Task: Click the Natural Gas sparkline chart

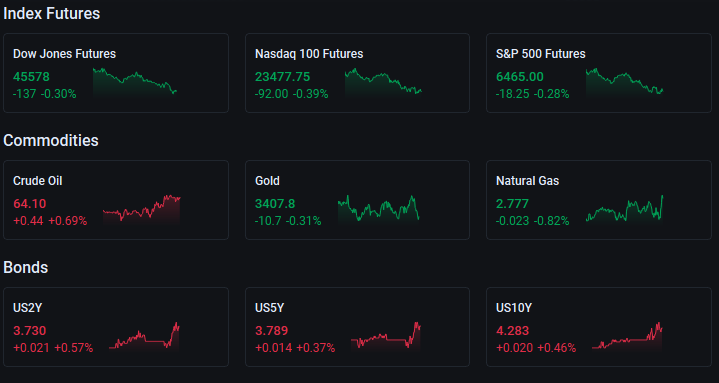Action: [625, 210]
